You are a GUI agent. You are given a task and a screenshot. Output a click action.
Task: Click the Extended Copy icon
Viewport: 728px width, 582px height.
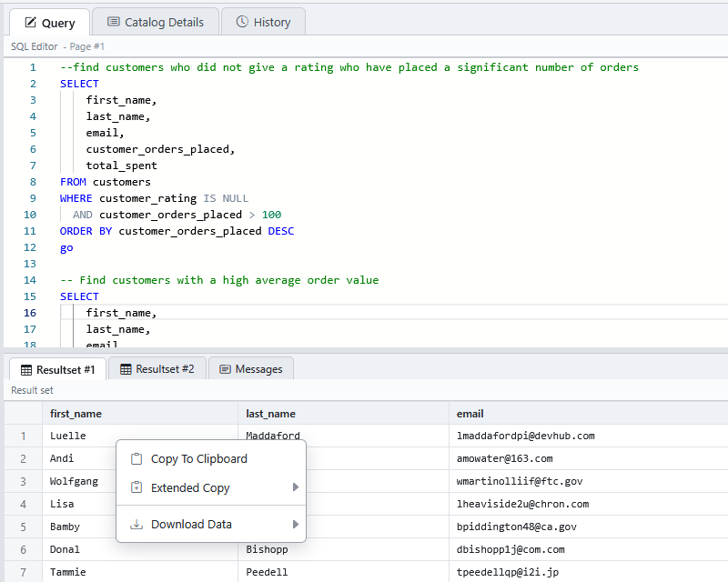(x=136, y=487)
